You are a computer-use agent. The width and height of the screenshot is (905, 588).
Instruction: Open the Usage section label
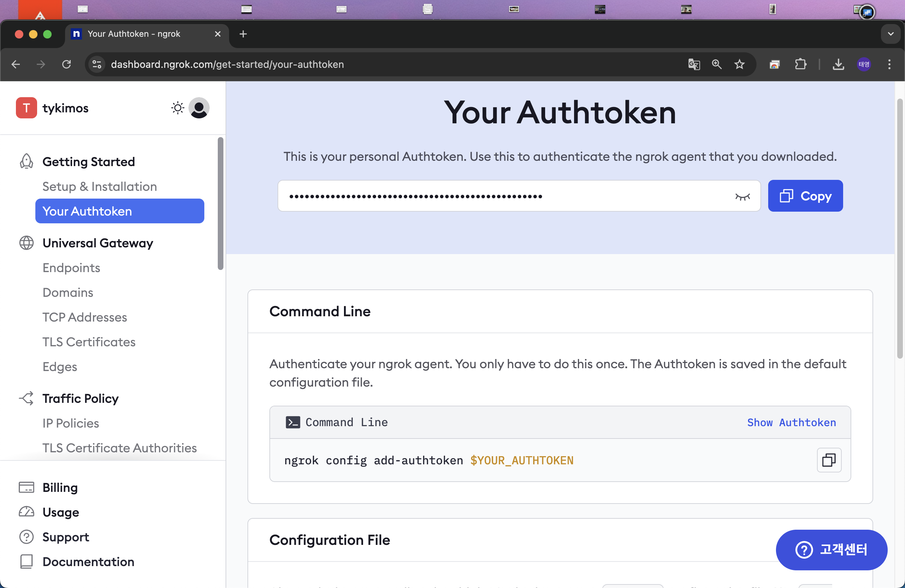tap(61, 512)
